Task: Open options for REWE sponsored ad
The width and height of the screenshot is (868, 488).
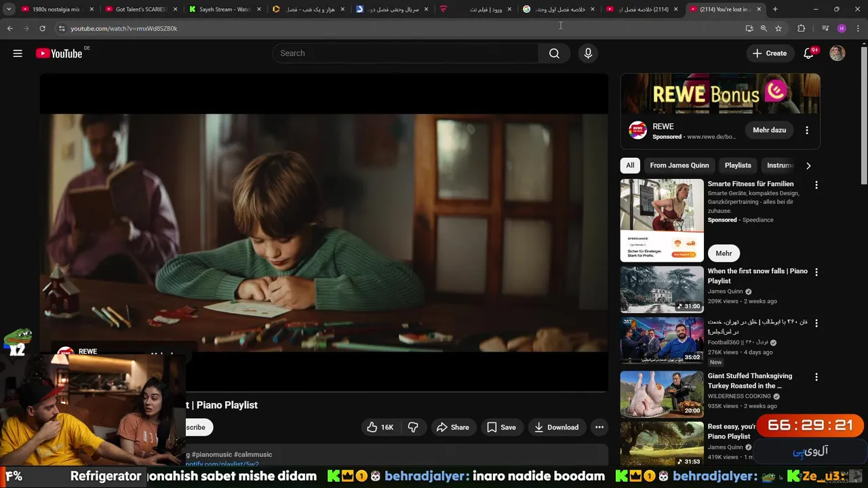Action: [x=807, y=130]
